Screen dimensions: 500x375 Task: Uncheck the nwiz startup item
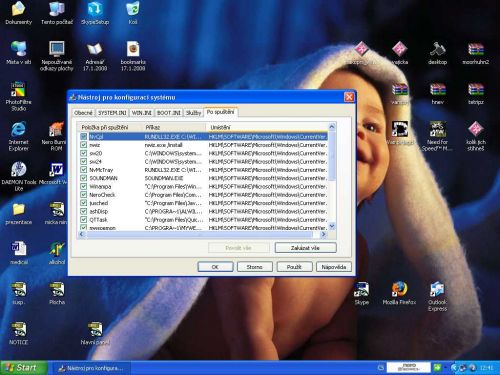[84, 145]
